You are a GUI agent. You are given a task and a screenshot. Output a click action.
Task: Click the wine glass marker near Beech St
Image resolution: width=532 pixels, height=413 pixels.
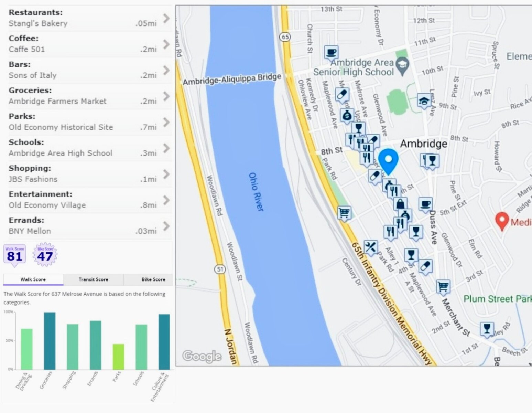click(487, 329)
